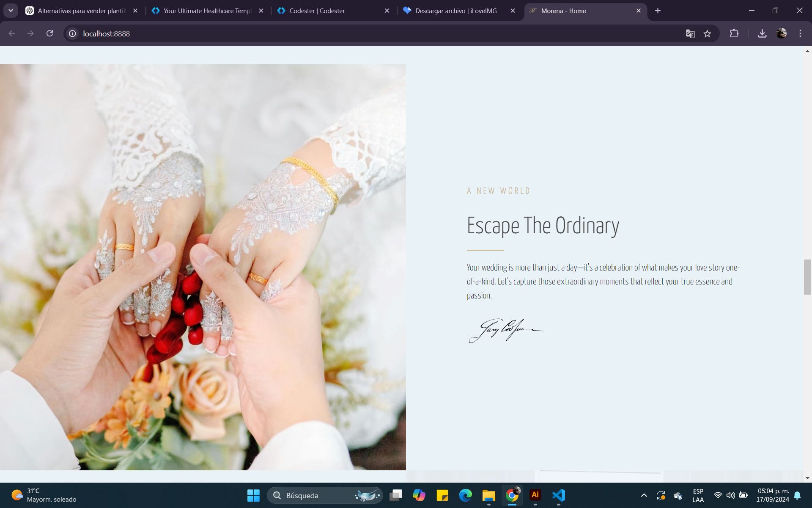Open Chrome three-dot menu

click(x=800, y=33)
